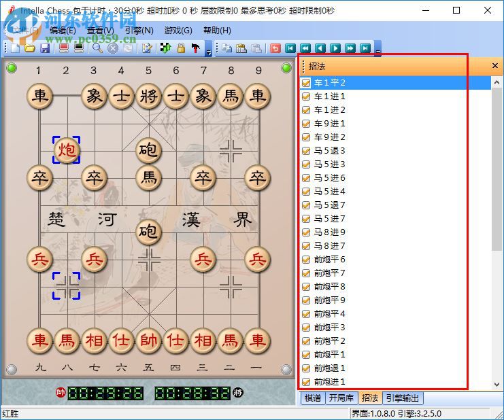Image resolution: width=504 pixels, height=420 pixels.
Task: Click the new game document icon
Action: tap(15, 48)
